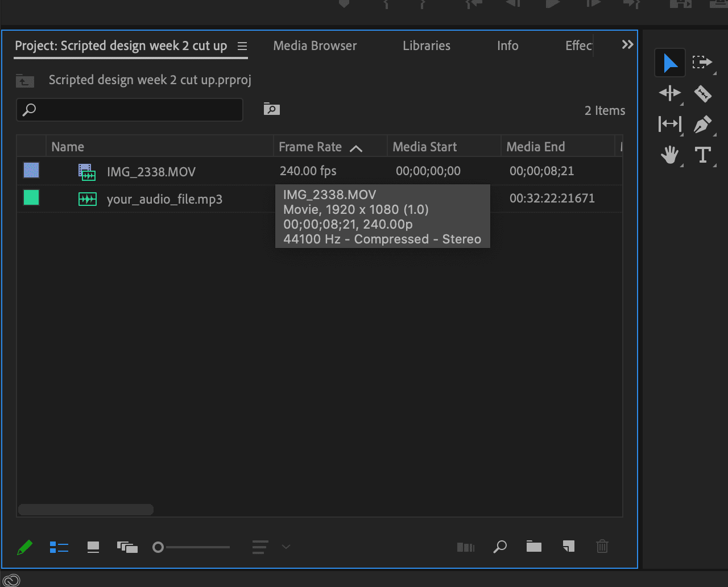The width and height of the screenshot is (728, 587).
Task: Switch to the Libraries tab
Action: [x=427, y=46]
